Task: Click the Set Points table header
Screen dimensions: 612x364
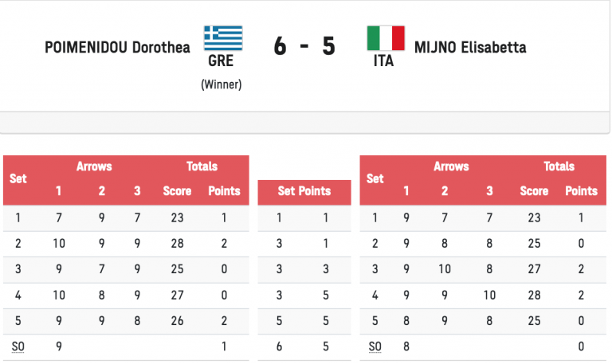Action: pyautogui.click(x=304, y=191)
